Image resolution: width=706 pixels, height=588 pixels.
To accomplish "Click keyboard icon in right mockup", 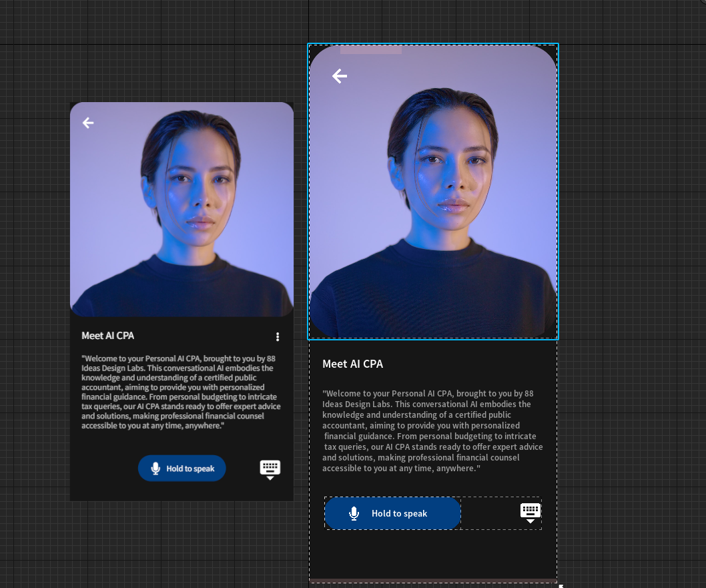I will tap(531, 513).
